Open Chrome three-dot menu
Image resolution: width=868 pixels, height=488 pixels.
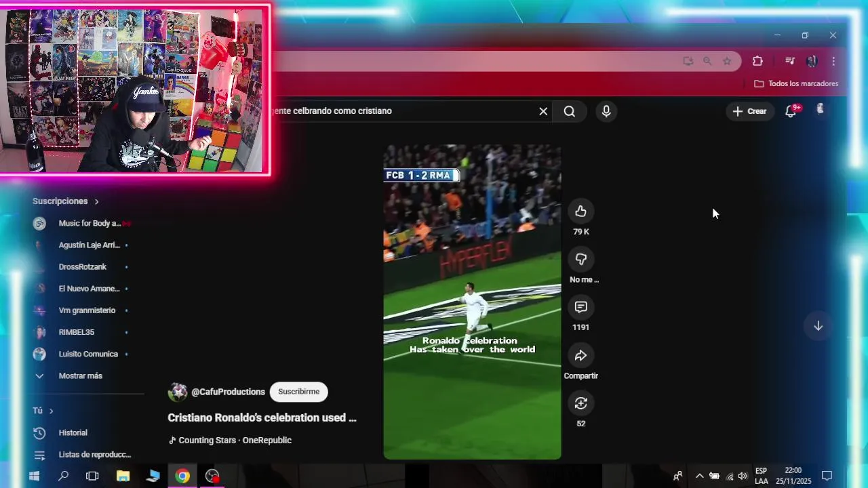click(833, 61)
